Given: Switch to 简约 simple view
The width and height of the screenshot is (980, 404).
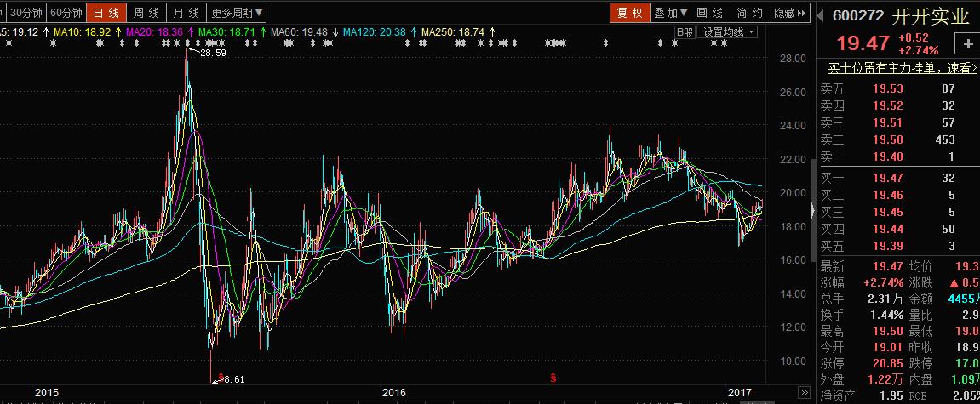Looking at the screenshot, I should pyautogui.click(x=750, y=13).
